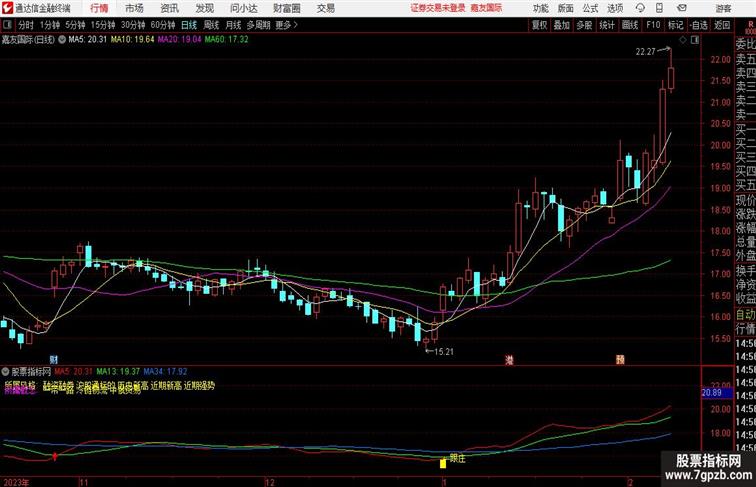Open the 资讯 tab
Viewport: 756px width, 487px height.
[x=169, y=8]
